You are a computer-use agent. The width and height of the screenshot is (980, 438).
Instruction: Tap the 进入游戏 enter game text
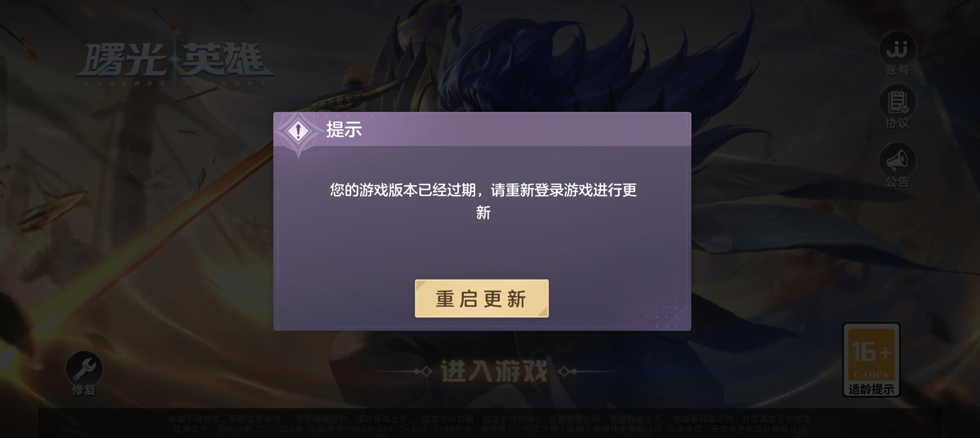point(494,371)
